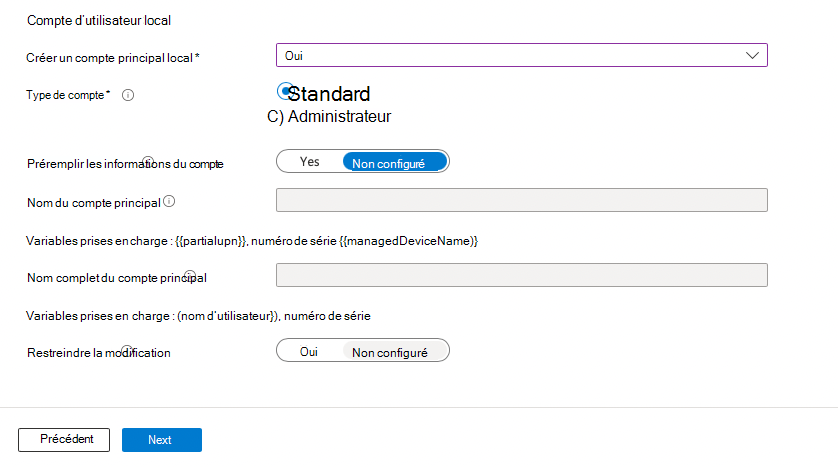
Task: Choose Non configuré for Préremplir les informations
Action: click(394, 162)
